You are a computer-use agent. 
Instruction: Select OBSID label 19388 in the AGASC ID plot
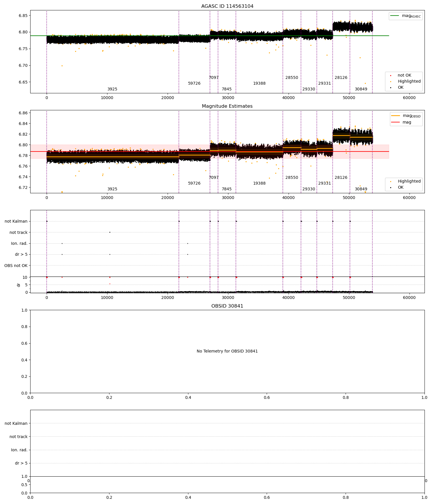(x=259, y=84)
